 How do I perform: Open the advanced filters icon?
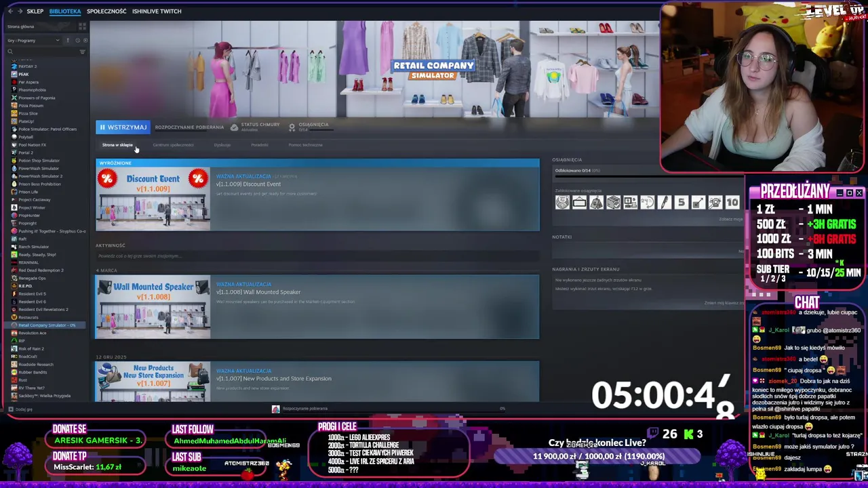pos(83,52)
